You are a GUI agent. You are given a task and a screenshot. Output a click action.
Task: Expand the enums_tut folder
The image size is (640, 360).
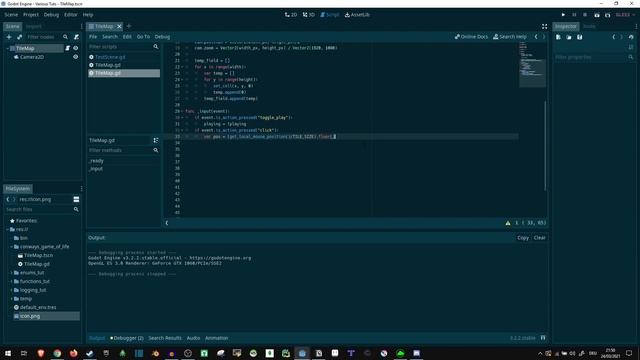[x=11, y=273]
